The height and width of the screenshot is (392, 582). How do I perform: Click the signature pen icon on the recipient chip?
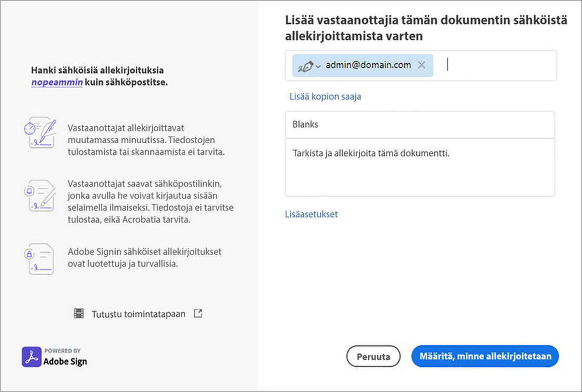coord(306,65)
